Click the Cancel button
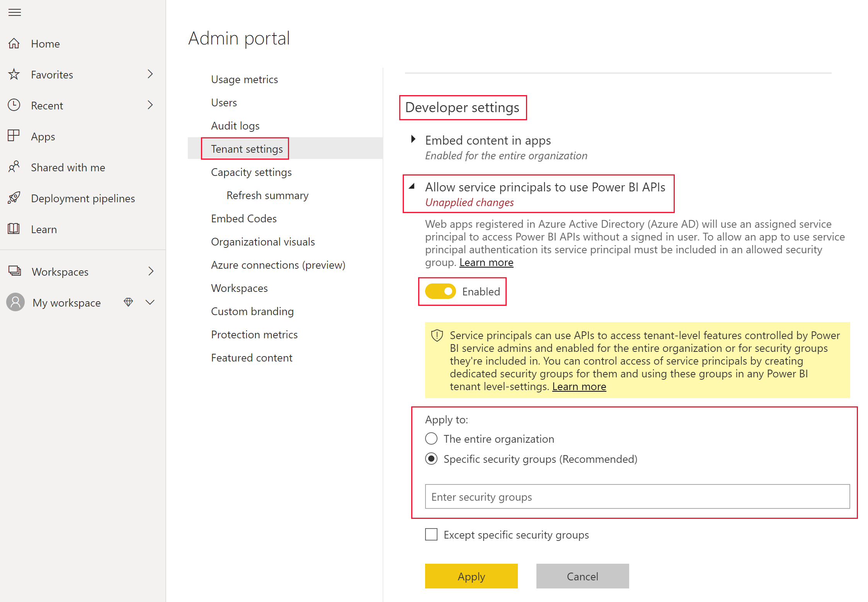 [583, 576]
